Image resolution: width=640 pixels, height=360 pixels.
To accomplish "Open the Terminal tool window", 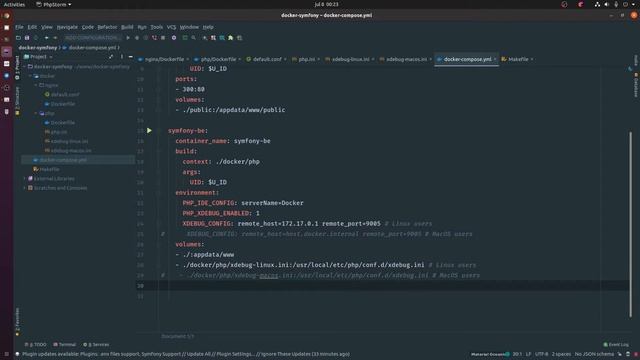I will pyautogui.click(x=64, y=344).
